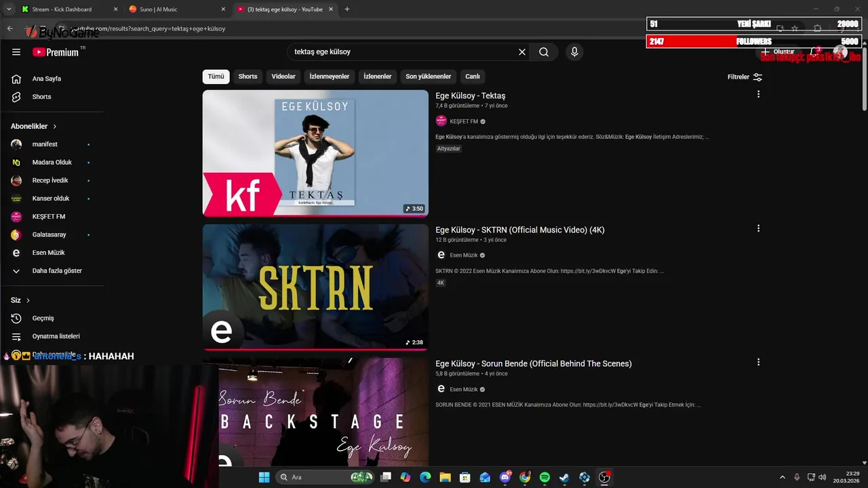Go back with the browser back arrow
Viewport: 868px width, 488px height.
[9, 28]
